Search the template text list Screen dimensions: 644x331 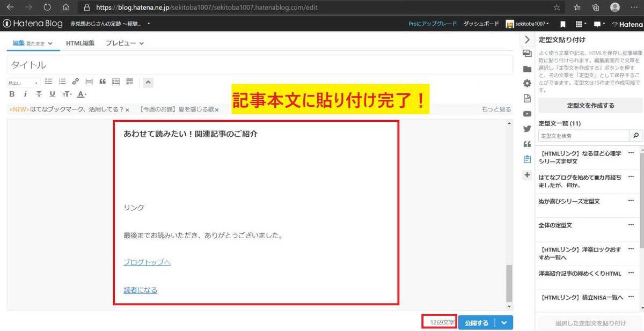636,136
